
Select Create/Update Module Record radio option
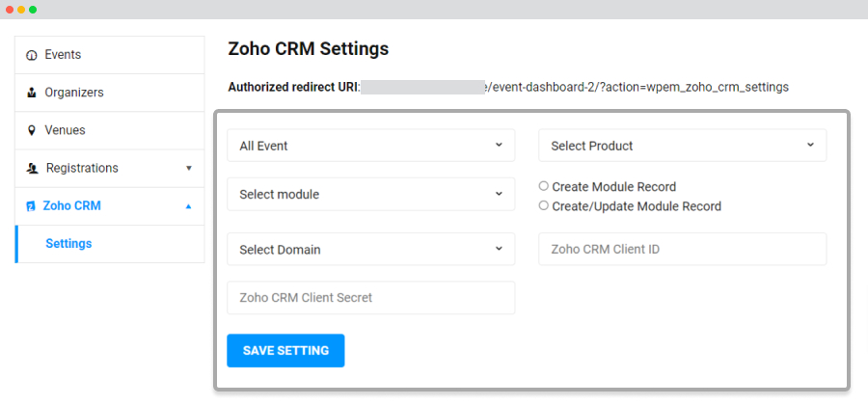pos(544,205)
